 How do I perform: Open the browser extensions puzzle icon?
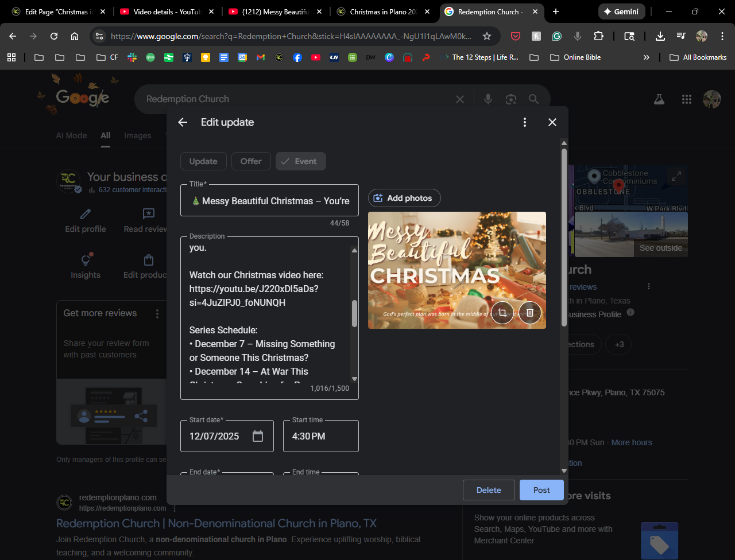tap(598, 36)
